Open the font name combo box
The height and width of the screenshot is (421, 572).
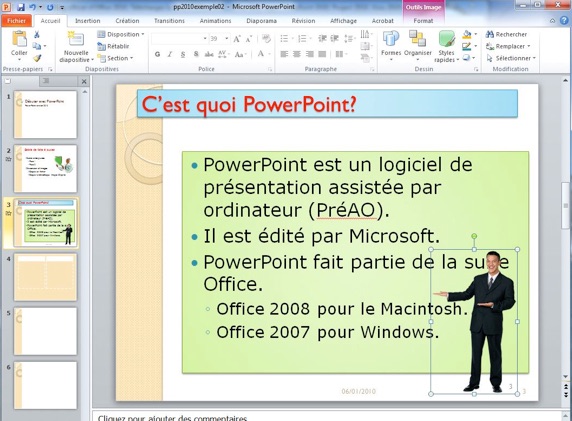click(179, 39)
